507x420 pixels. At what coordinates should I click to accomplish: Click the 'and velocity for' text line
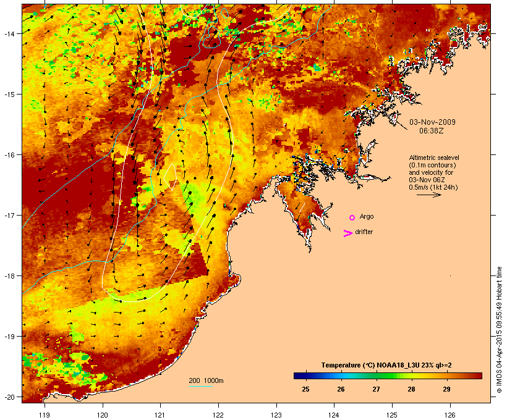pos(431,172)
